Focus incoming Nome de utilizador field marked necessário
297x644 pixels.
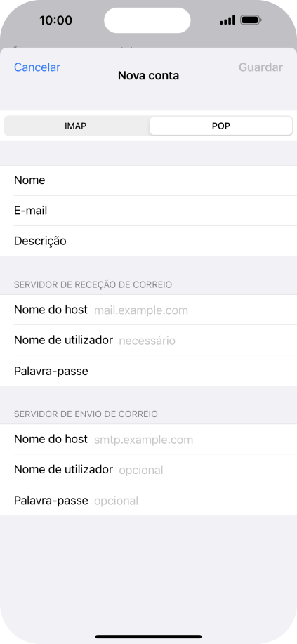click(x=148, y=341)
